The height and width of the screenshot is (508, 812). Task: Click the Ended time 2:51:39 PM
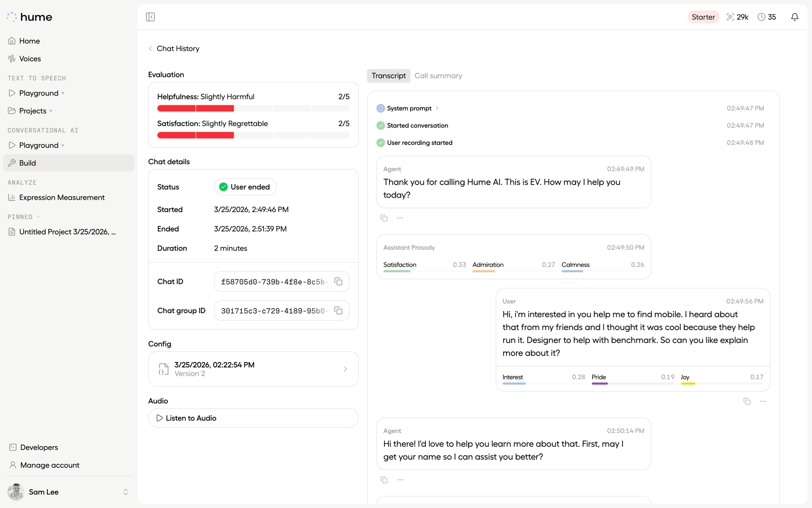coord(250,229)
